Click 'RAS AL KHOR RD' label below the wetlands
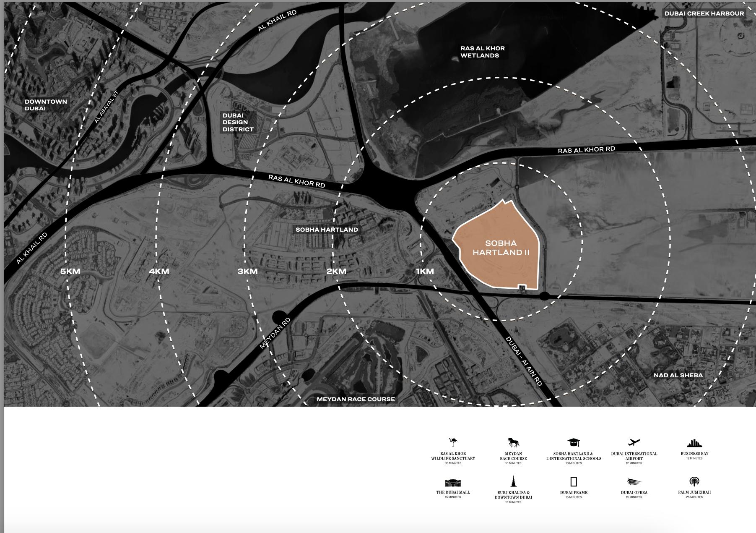The image size is (756, 533). coord(586,150)
